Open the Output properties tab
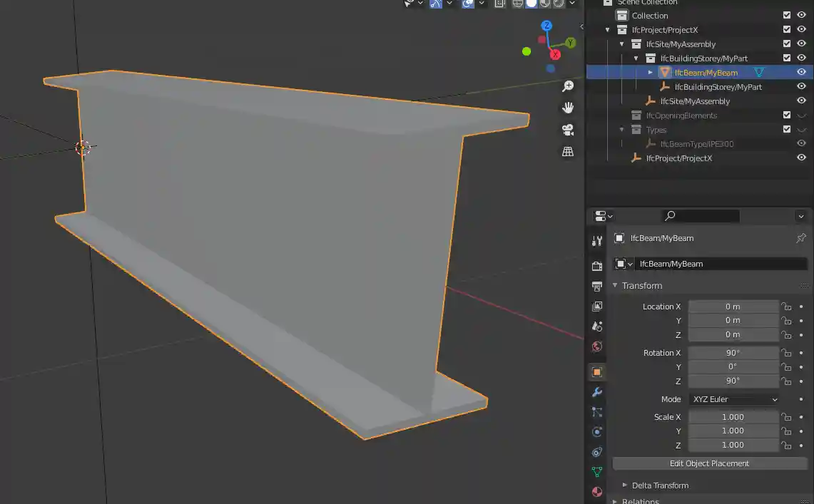 point(596,286)
